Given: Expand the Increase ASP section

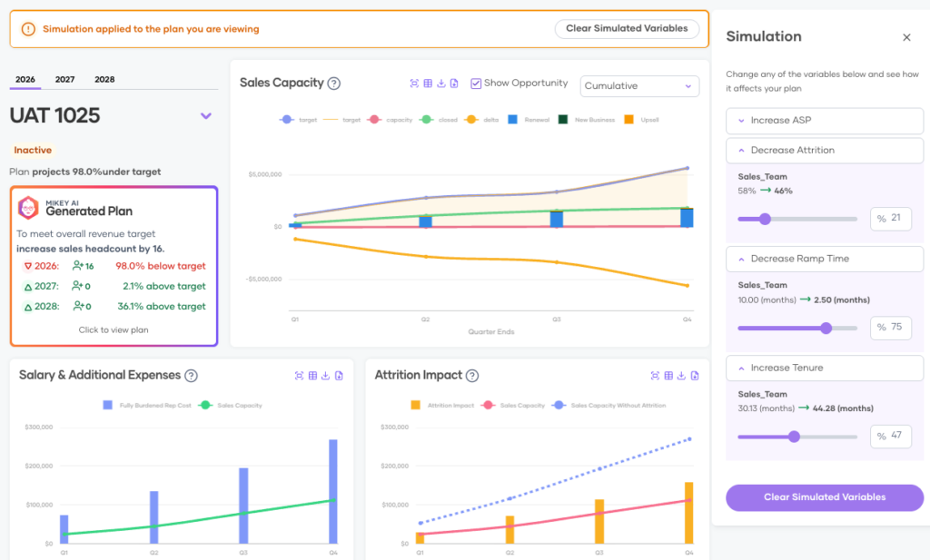Looking at the screenshot, I should (x=825, y=121).
